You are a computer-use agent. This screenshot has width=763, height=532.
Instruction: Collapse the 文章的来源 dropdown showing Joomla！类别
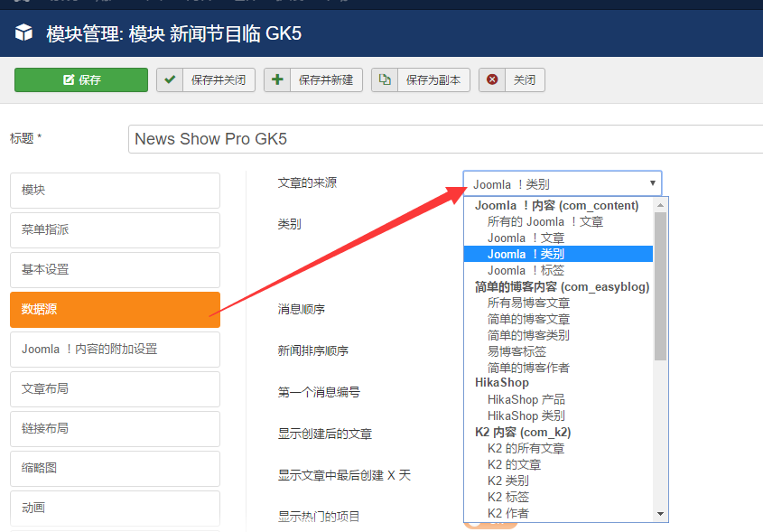(x=562, y=184)
